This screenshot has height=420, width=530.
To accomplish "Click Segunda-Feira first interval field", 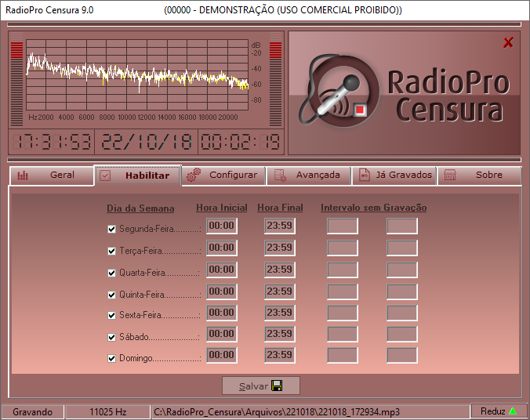I will coord(343,226).
